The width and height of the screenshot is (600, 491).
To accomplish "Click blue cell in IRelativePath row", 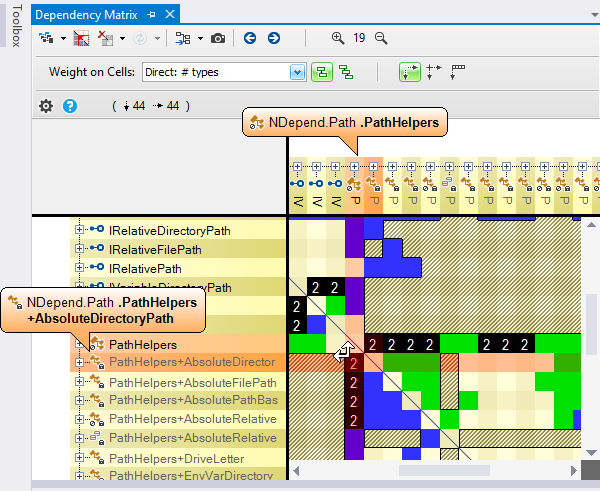I will click(393, 268).
